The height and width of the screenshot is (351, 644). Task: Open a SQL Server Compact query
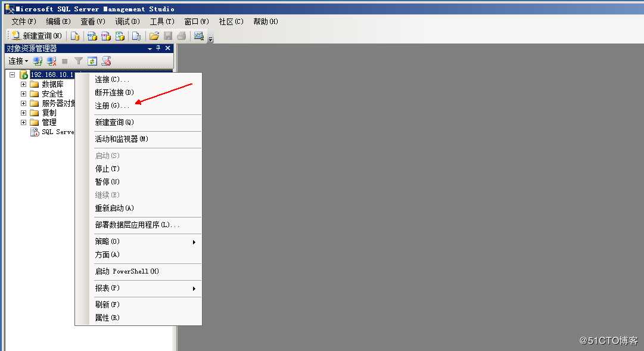tap(136, 36)
